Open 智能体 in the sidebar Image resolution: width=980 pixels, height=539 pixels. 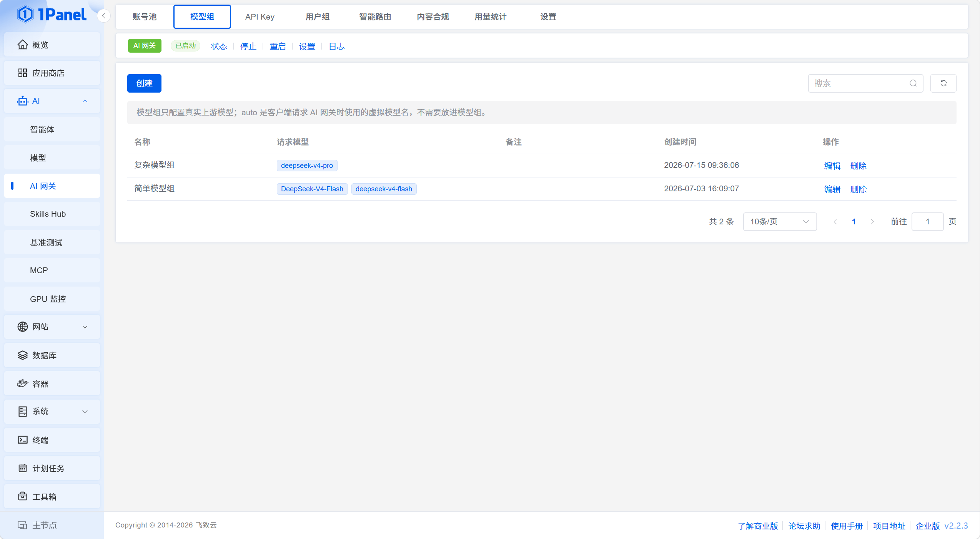pyautogui.click(x=52, y=129)
